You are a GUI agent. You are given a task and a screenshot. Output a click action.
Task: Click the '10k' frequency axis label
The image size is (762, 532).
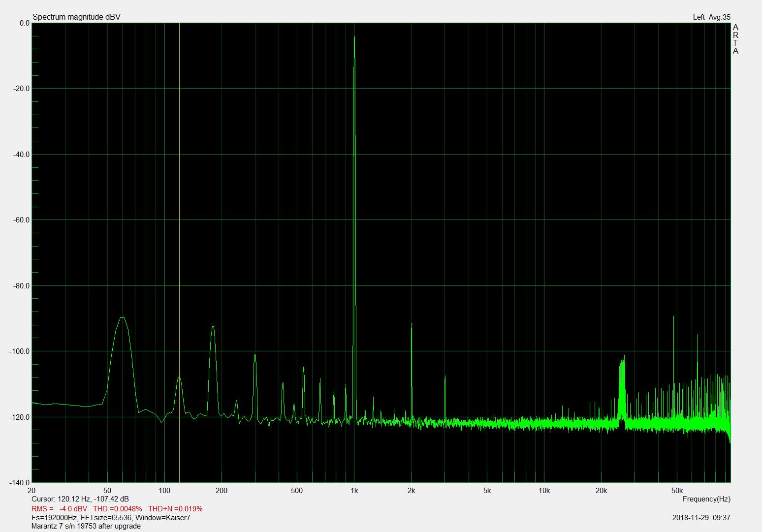544,491
